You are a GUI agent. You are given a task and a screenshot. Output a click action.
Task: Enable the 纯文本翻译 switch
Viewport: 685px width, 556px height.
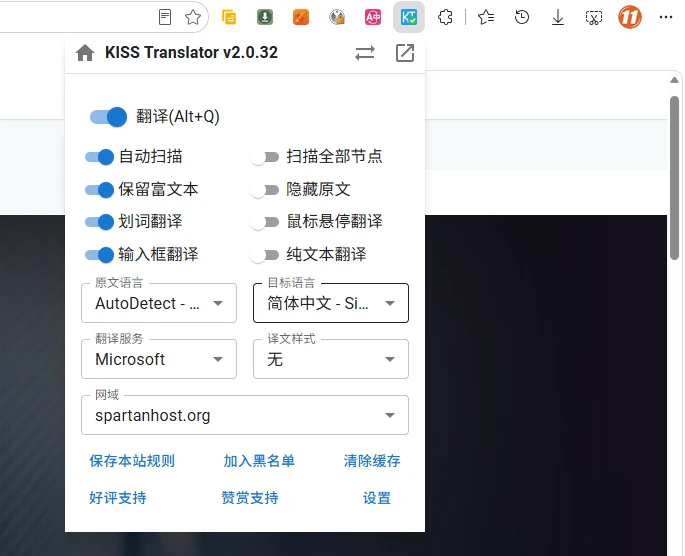265,255
